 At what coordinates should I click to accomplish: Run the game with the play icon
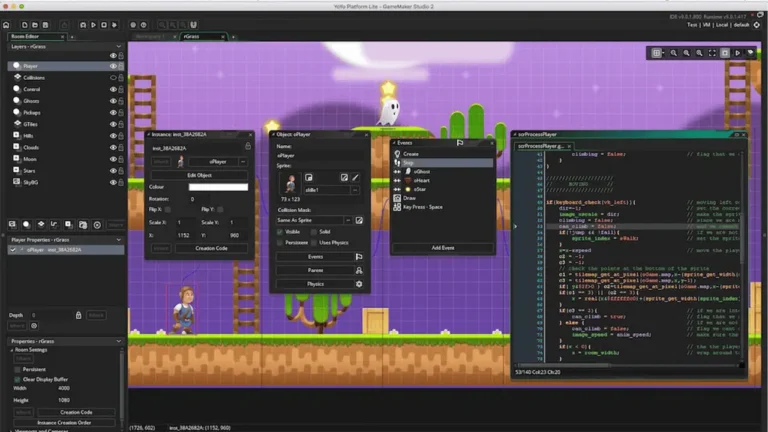point(93,25)
